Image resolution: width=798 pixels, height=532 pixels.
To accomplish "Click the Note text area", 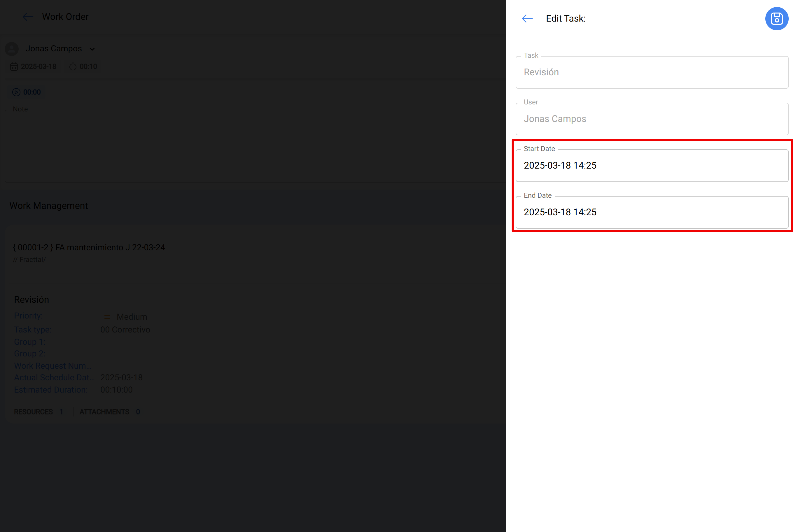I will tap(255, 146).
